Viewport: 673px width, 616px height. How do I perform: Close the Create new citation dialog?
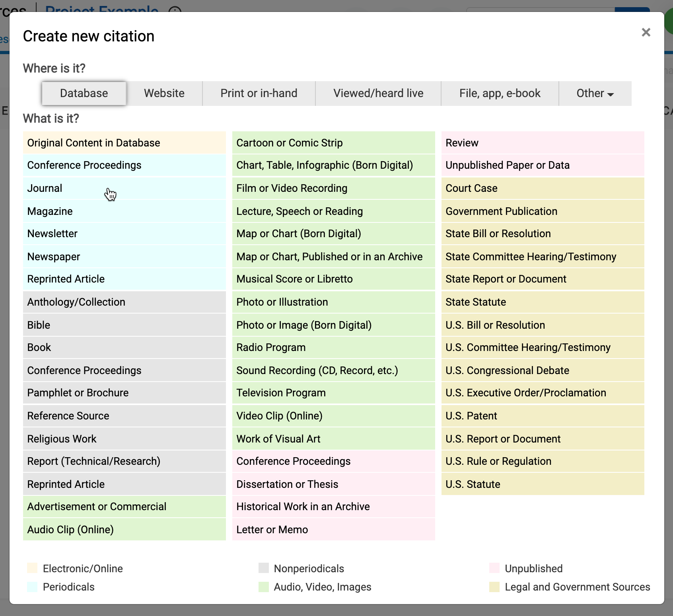[646, 32]
